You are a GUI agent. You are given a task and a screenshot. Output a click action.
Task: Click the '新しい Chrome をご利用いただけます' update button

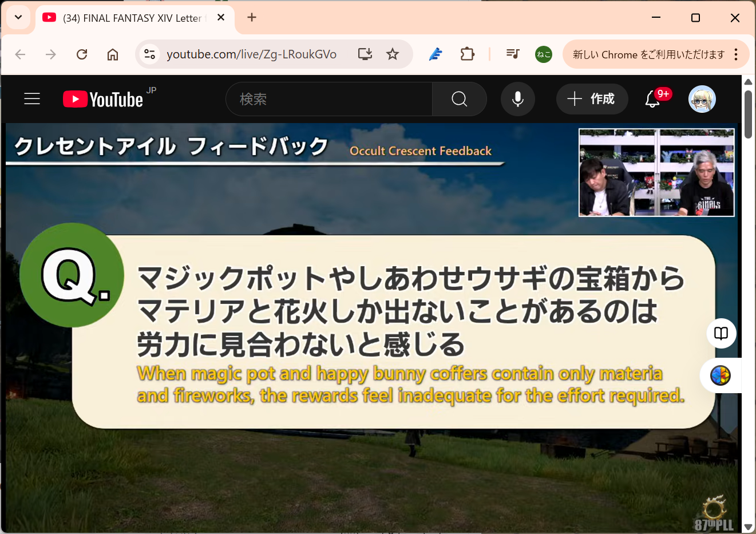pos(648,54)
